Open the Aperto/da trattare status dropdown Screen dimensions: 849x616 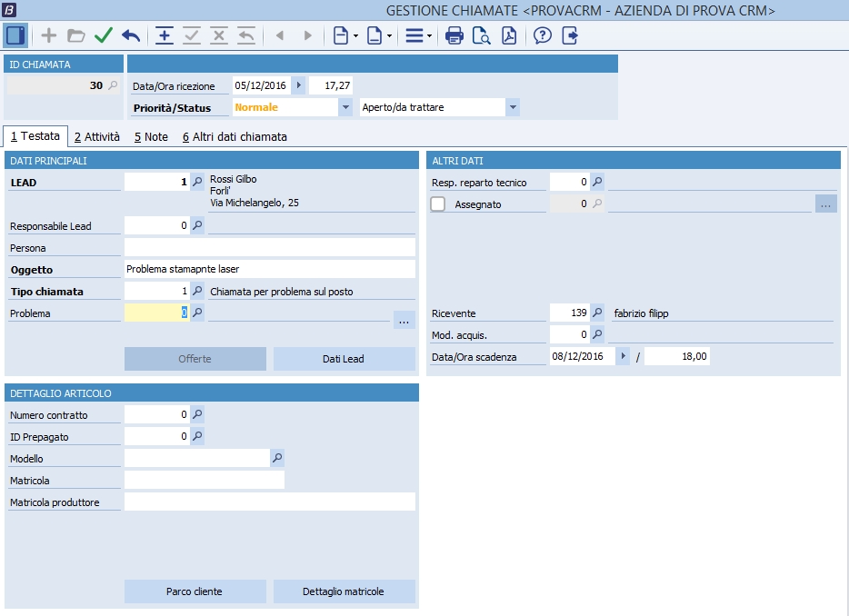click(513, 107)
